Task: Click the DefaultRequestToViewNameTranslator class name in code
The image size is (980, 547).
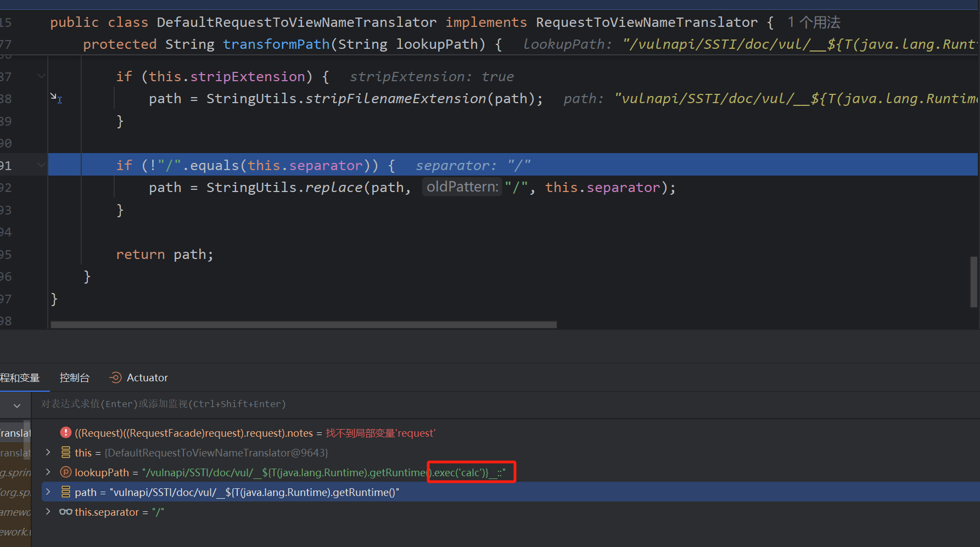Action: point(296,22)
